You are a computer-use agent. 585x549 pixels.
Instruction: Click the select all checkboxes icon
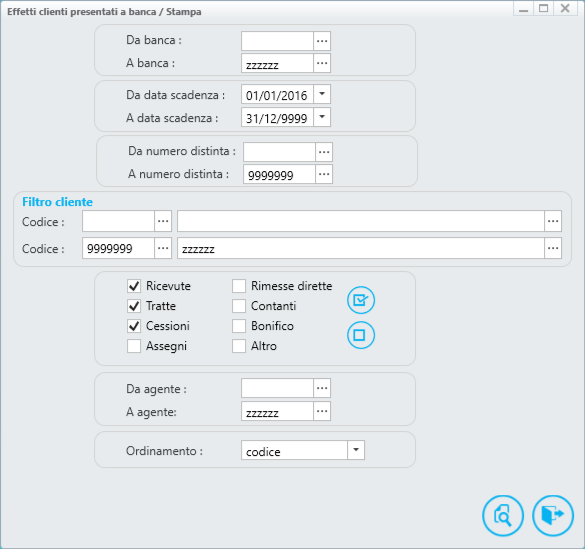click(x=361, y=300)
